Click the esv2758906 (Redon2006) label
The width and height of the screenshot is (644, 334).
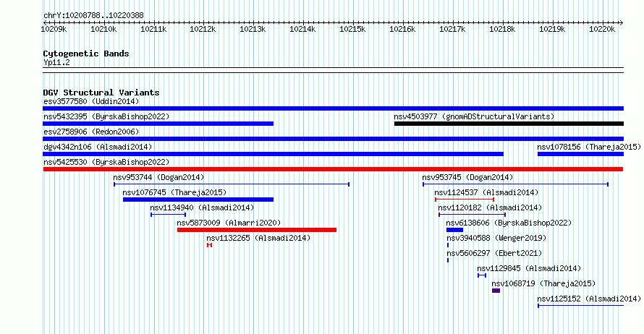tap(91, 132)
